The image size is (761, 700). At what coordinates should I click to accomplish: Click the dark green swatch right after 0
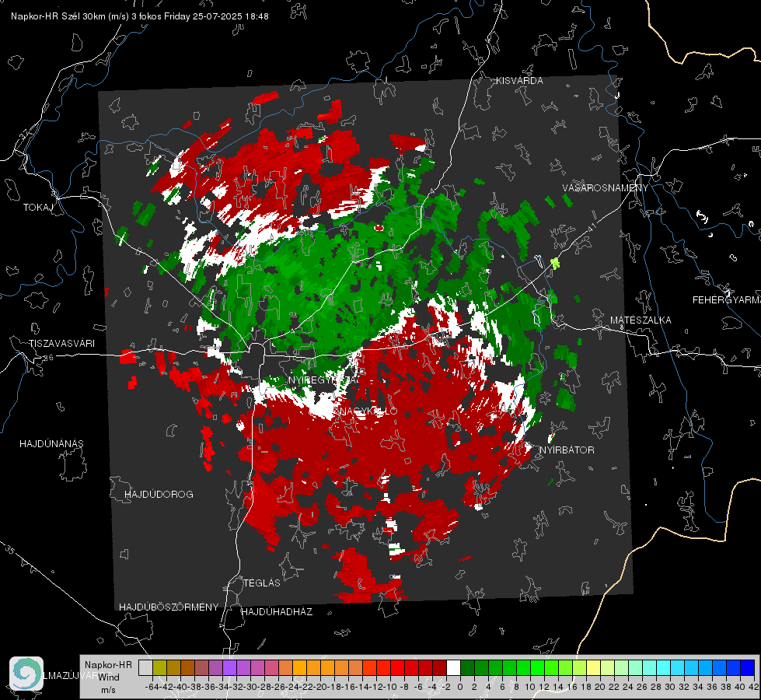click(467, 668)
